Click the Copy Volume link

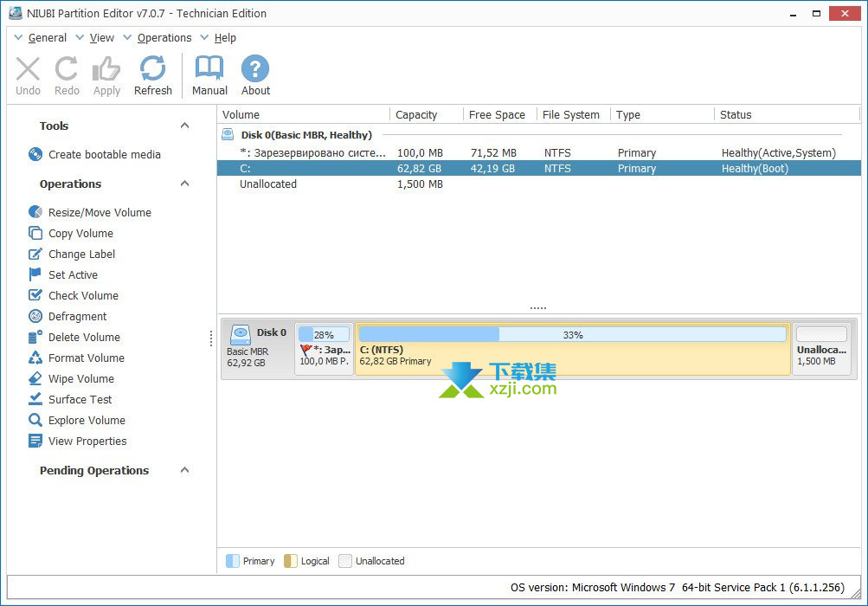pos(80,233)
